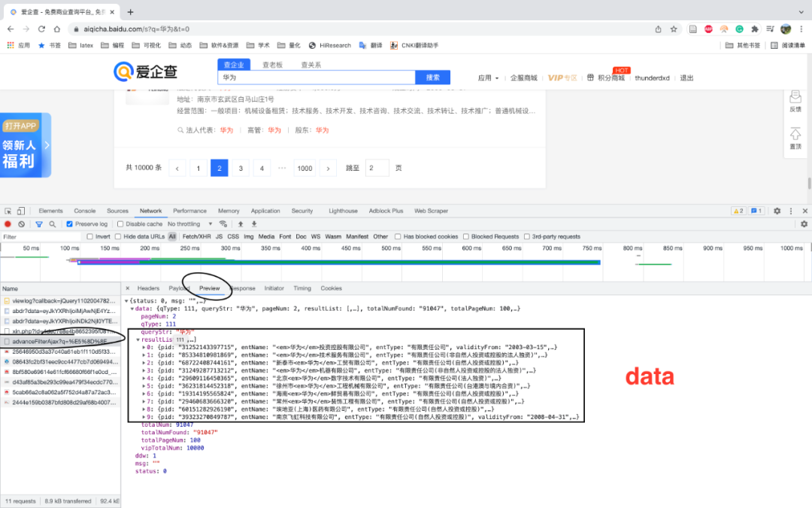Export HAR download arrow icon
Screen dimensions: 812x508
point(254,224)
